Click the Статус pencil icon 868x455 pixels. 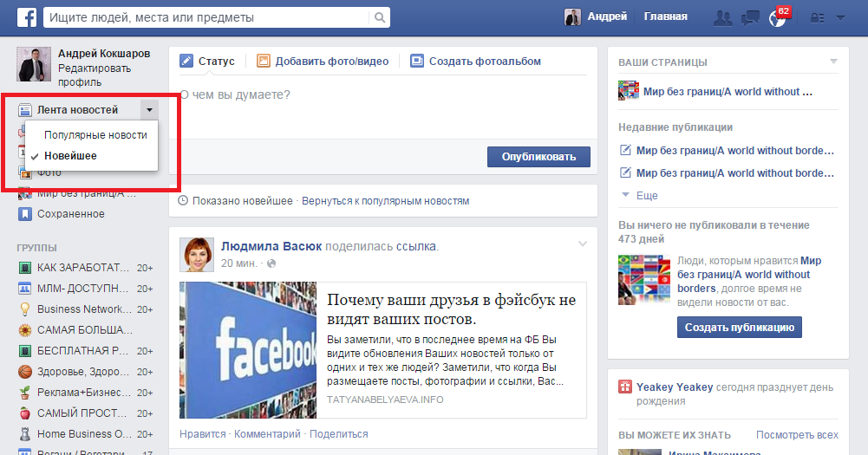[186, 61]
